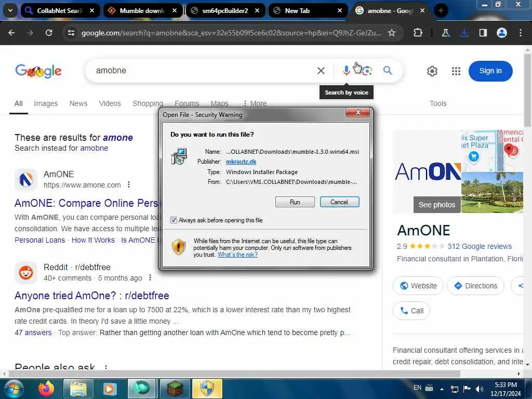Open the Personal Loans sitelink
The width and height of the screenshot is (532, 399).
click(39, 240)
